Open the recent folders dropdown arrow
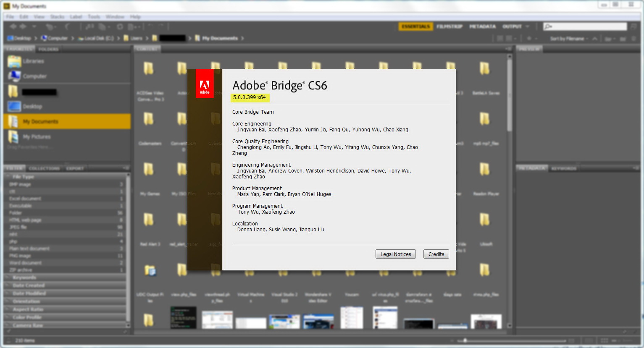This screenshot has height=348, width=644. click(34, 26)
